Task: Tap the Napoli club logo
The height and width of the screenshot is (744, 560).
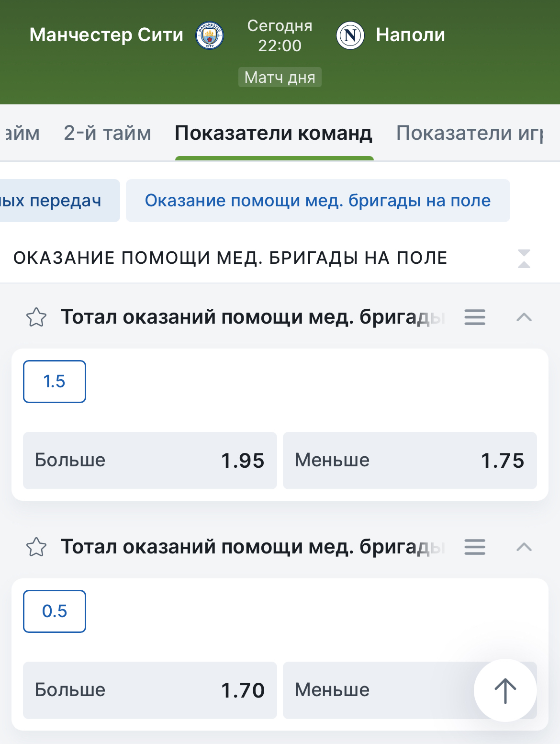Action: tap(350, 35)
